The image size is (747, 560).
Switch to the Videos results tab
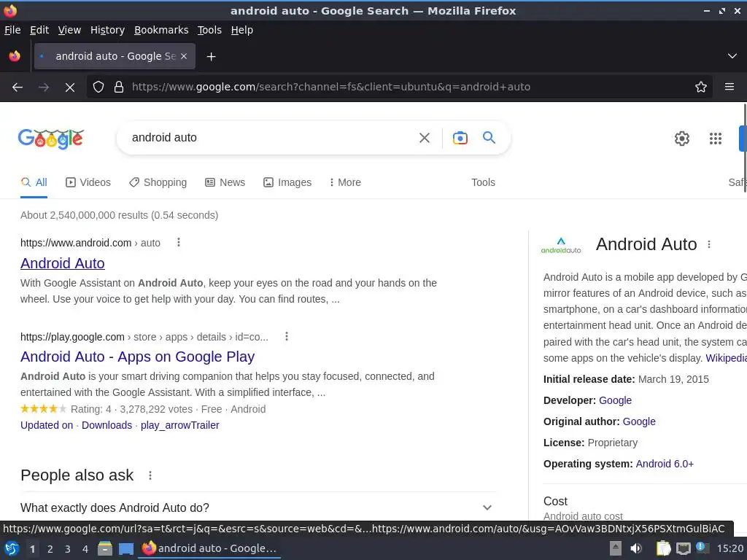point(88,182)
